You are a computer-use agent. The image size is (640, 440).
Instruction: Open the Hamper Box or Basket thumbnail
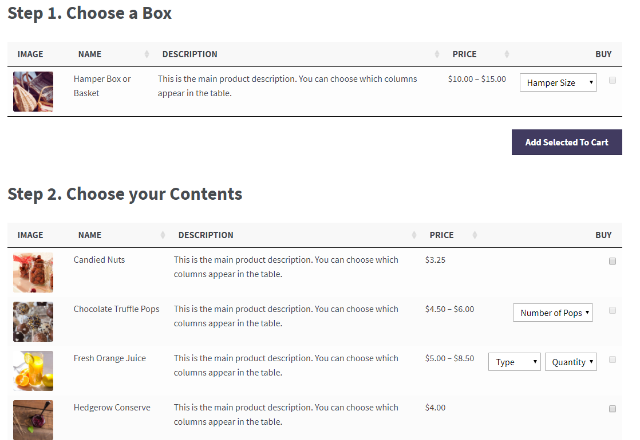pyautogui.click(x=33, y=92)
